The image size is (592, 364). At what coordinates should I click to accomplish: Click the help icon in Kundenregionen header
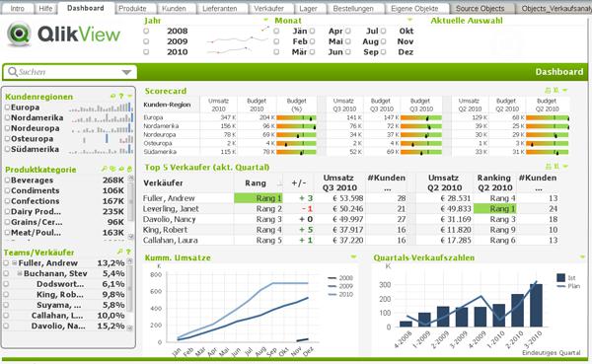(x=121, y=97)
